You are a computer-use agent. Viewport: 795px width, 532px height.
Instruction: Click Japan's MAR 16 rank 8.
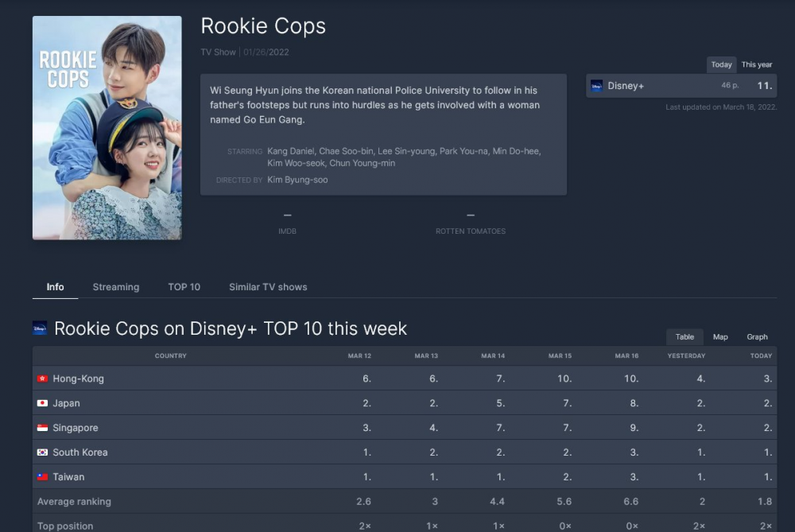coord(634,403)
